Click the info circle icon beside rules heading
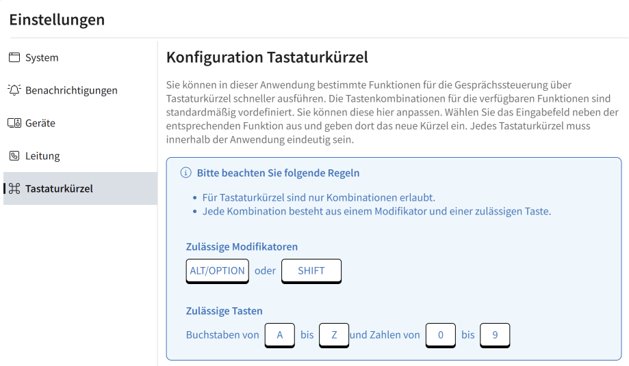This screenshot has height=366, width=629. click(x=186, y=173)
